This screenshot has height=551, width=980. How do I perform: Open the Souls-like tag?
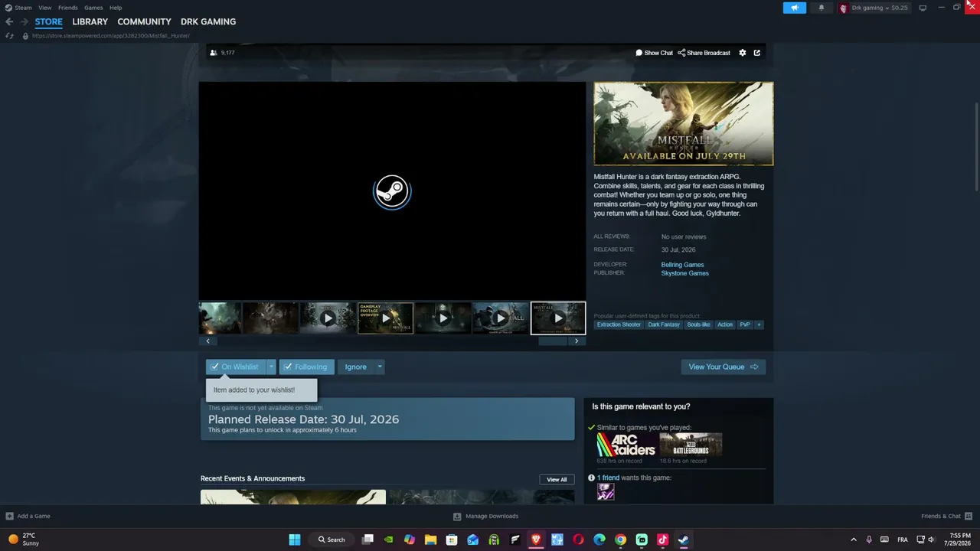(x=698, y=324)
